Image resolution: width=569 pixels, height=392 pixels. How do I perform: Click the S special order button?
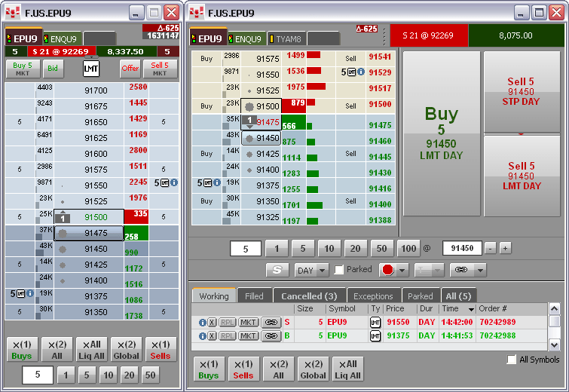point(277,270)
